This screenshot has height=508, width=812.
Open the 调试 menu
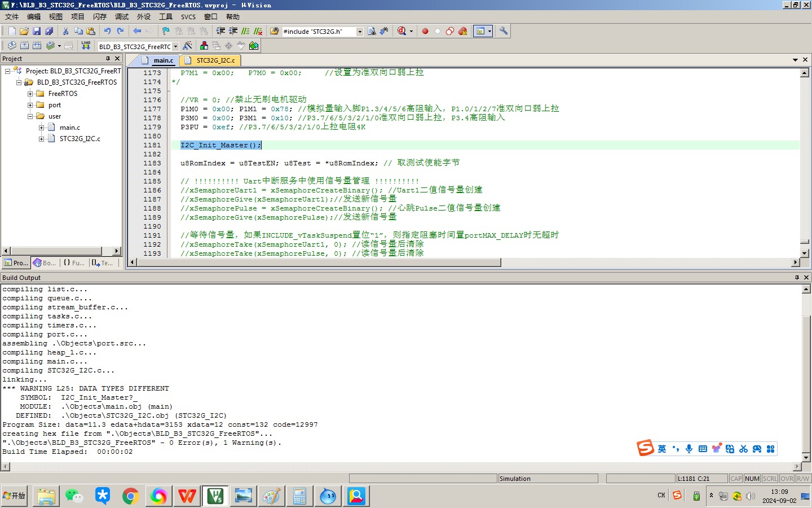tap(122, 17)
